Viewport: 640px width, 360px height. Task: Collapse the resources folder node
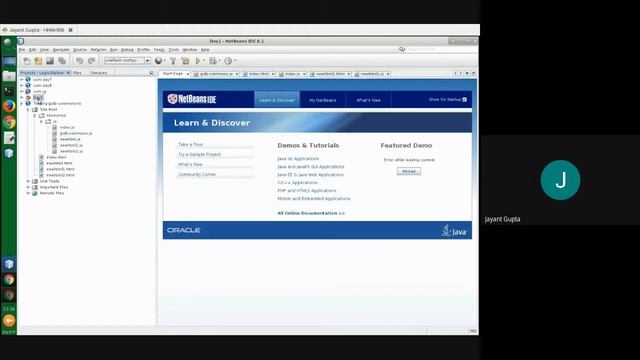[35, 116]
